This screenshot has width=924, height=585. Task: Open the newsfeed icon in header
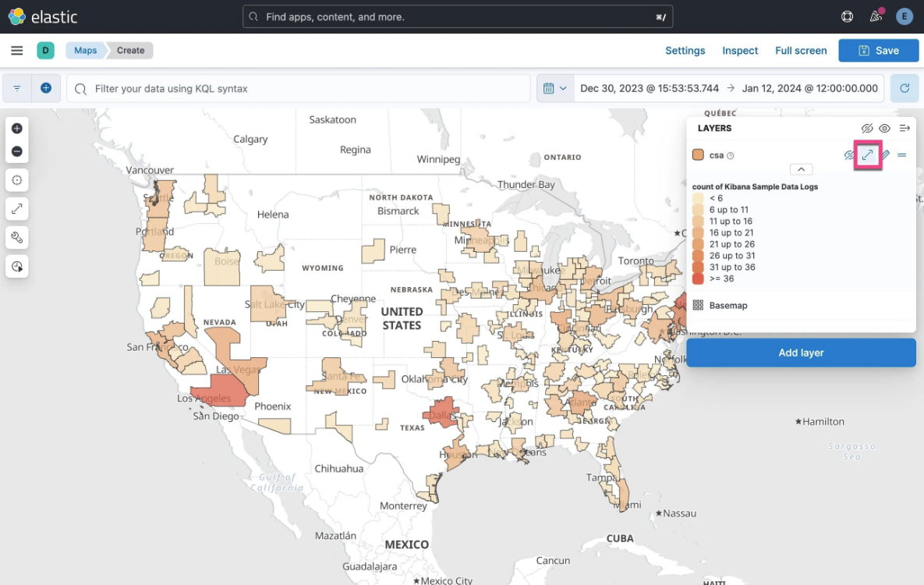point(876,16)
